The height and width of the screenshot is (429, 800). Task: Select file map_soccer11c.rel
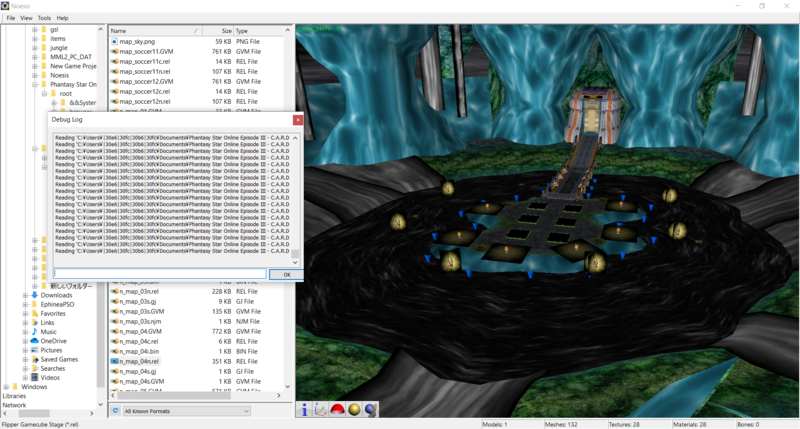[145, 61]
